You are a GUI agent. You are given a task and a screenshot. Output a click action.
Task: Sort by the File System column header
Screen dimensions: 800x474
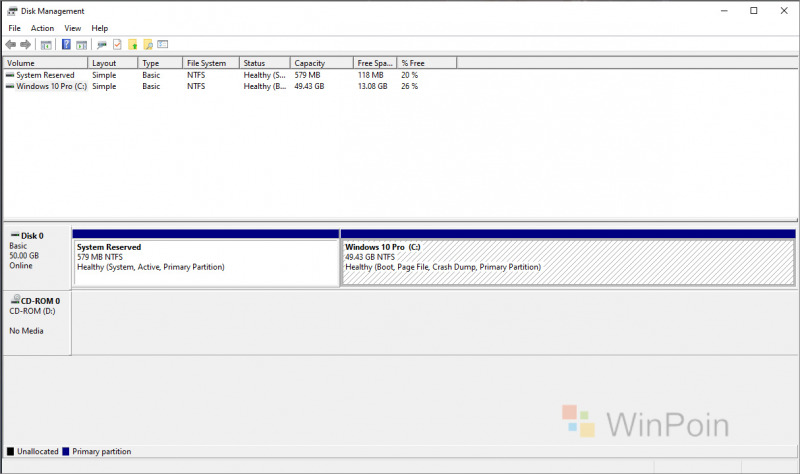[x=211, y=63]
